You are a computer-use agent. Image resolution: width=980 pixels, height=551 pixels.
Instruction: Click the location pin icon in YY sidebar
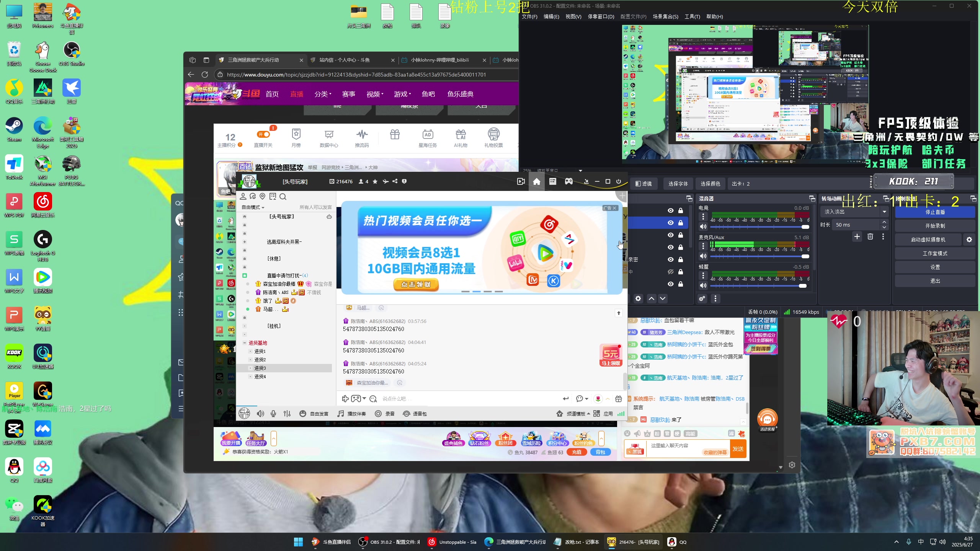pyautogui.click(x=263, y=196)
